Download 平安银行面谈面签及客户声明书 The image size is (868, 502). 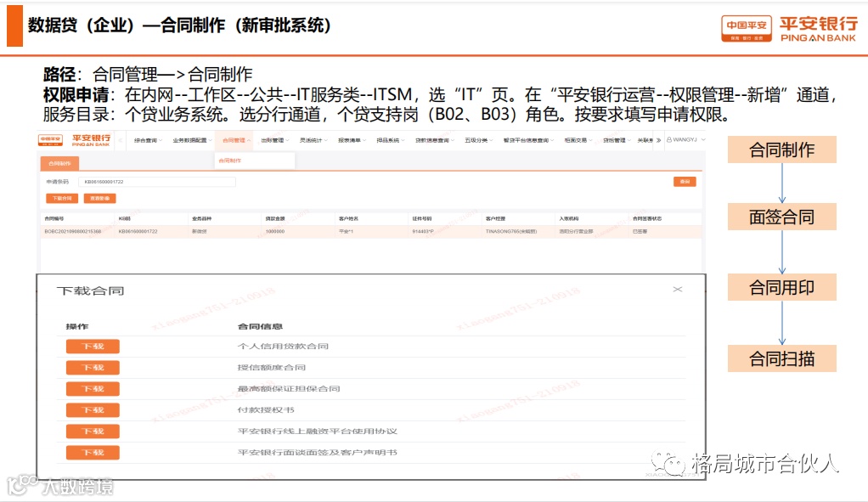[x=93, y=453]
